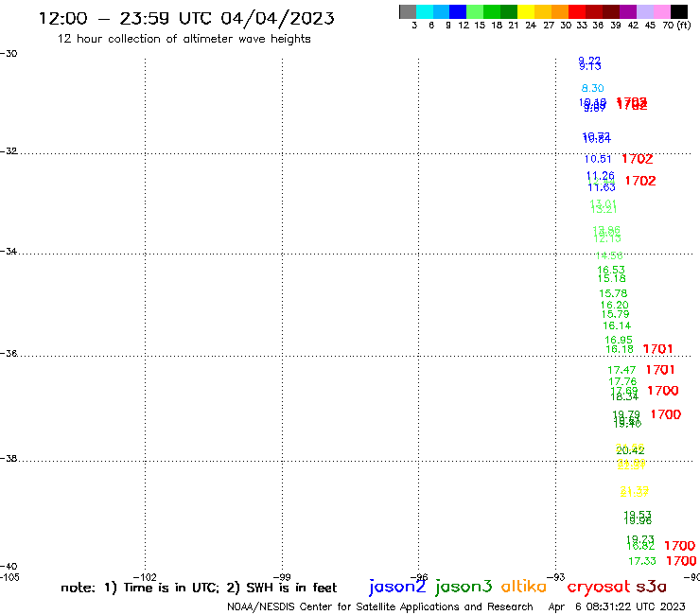The height and width of the screenshot is (615, 700).
Task: Click the longitude axis label '-105'
Action: point(9,577)
